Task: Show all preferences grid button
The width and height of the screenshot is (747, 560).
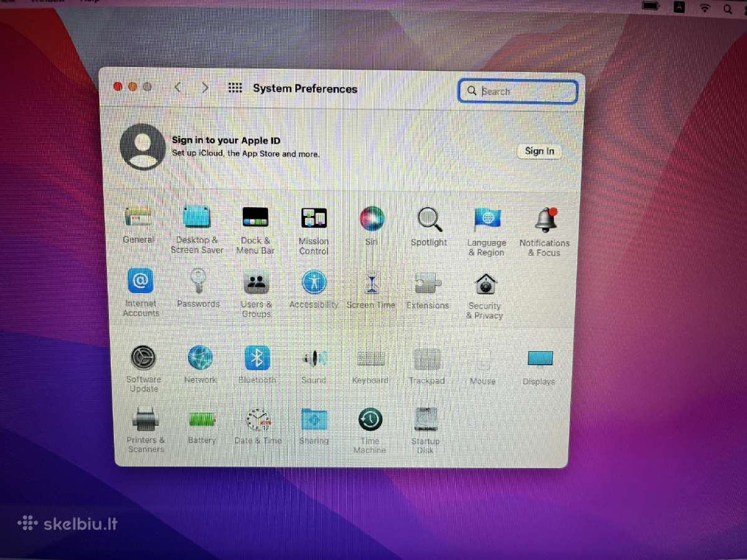Action: [235, 88]
